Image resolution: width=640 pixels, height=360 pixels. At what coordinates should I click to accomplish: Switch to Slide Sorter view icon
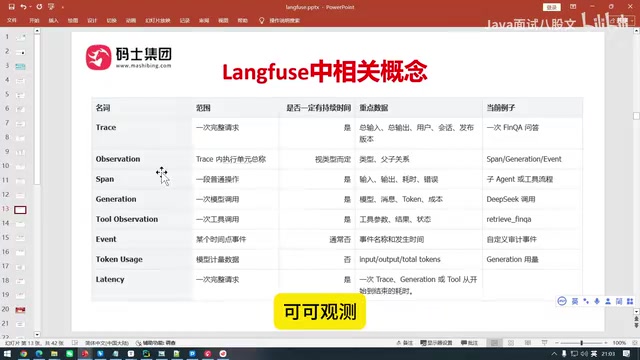pyautogui.click(x=511, y=343)
